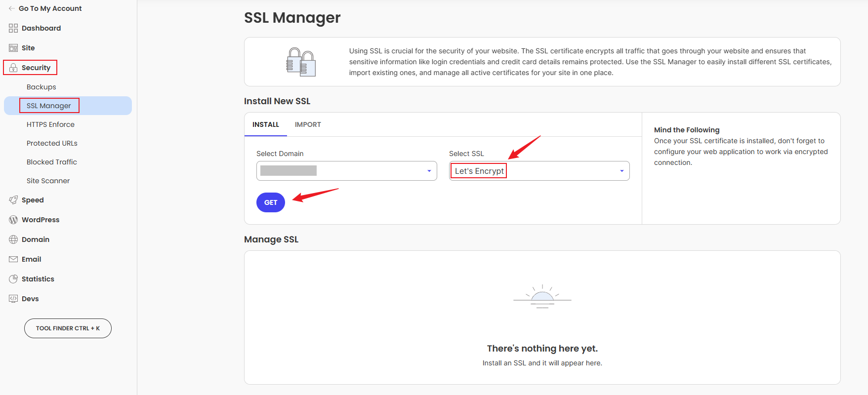Click the Statistics pie chart icon
Screen dimensions: 868x395
click(x=13, y=279)
